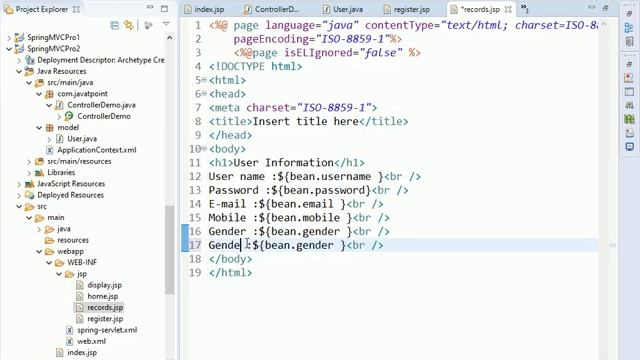Expand Deployed Resources node

click(19, 195)
